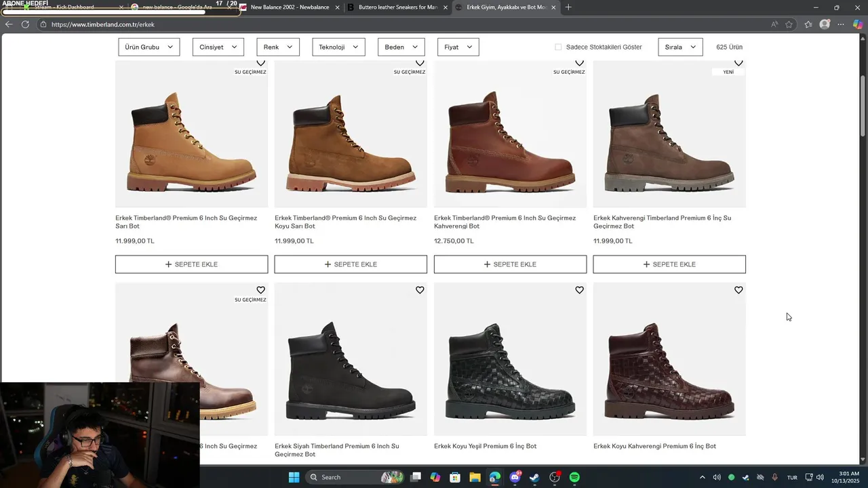Expand the Renk filter

coord(278,47)
